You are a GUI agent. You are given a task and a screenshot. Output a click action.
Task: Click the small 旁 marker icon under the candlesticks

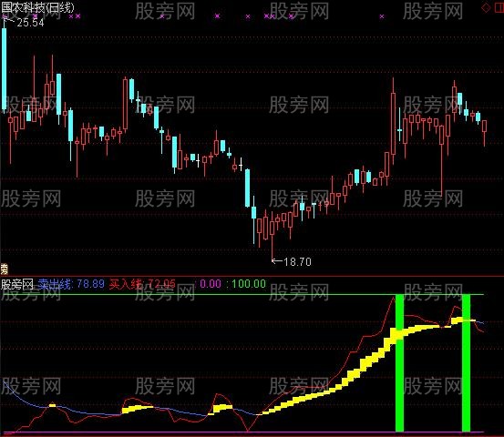tap(4, 269)
